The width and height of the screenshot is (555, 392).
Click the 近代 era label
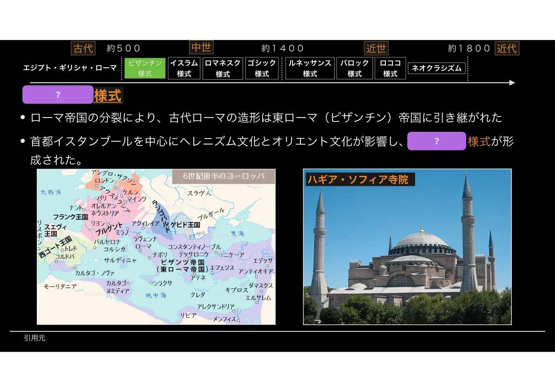pyautogui.click(x=507, y=48)
